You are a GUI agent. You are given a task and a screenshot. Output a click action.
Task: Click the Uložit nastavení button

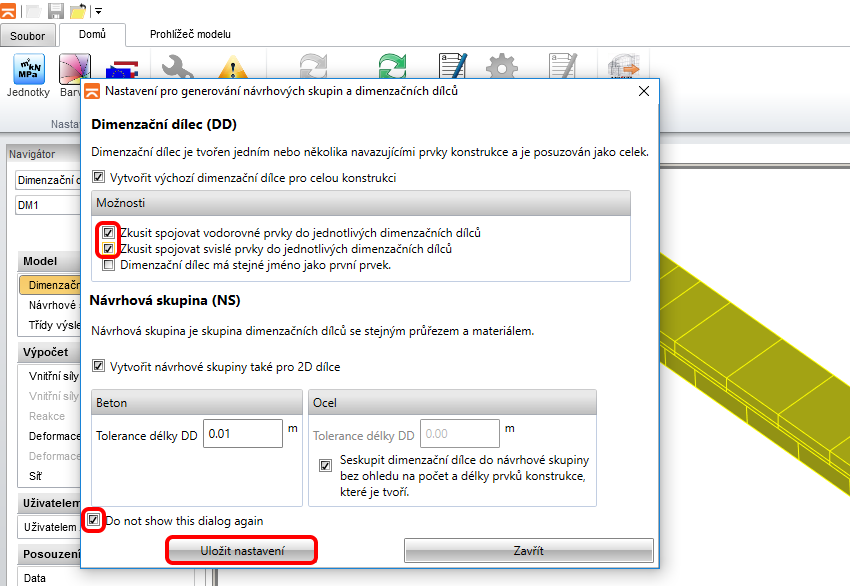[x=242, y=551]
